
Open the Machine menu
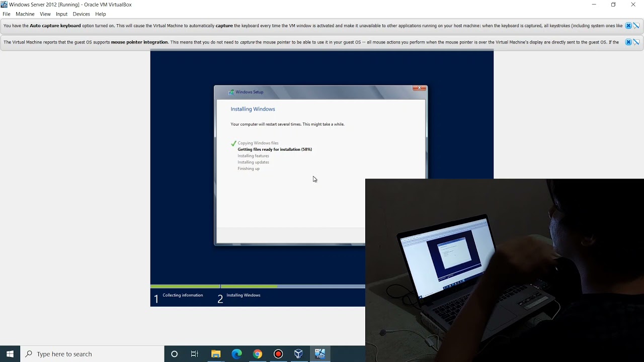(x=25, y=14)
